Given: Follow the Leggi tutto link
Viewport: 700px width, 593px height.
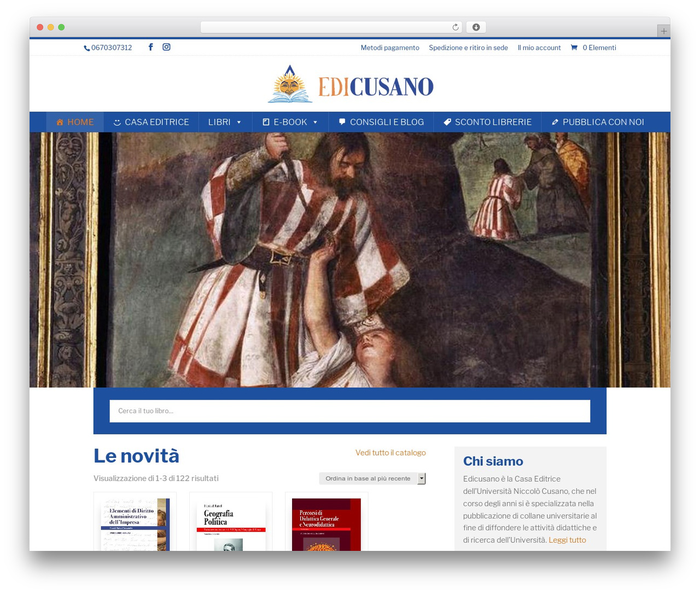Looking at the screenshot, I should [x=567, y=540].
